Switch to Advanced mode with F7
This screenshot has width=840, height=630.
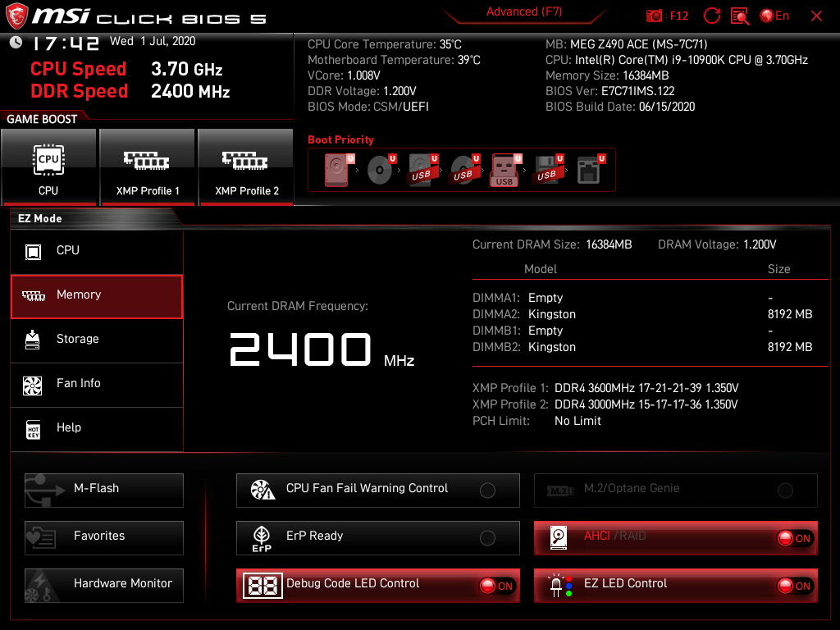click(524, 11)
